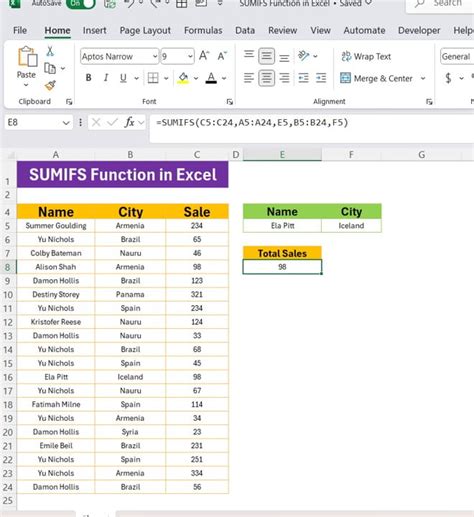
Task: Open the File tab
Action: [x=20, y=30]
